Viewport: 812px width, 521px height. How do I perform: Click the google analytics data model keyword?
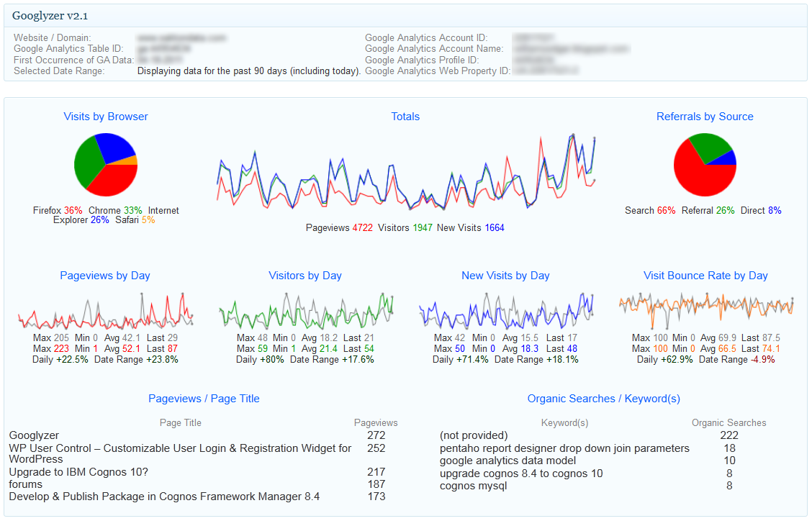pyautogui.click(x=507, y=461)
